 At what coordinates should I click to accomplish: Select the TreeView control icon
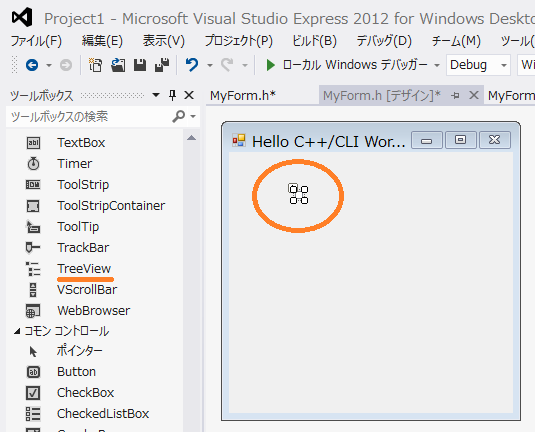pos(33,269)
